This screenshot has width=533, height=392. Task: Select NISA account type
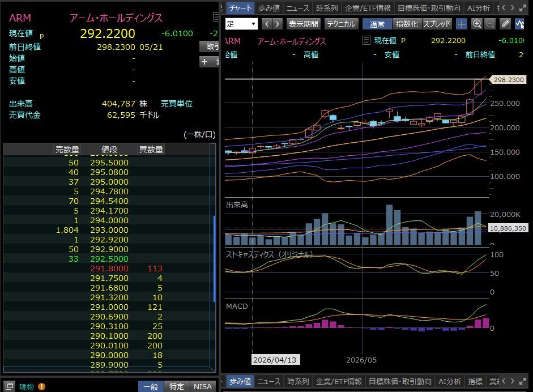pyautogui.click(x=203, y=386)
